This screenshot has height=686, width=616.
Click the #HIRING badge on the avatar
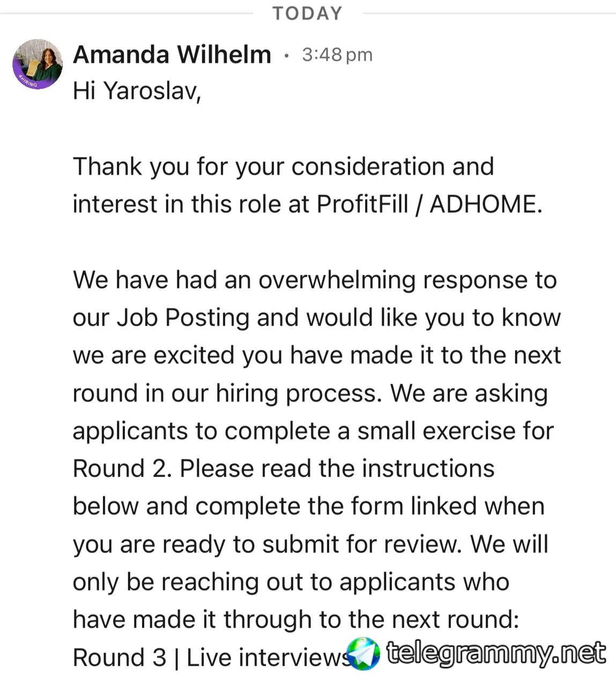[x=28, y=82]
